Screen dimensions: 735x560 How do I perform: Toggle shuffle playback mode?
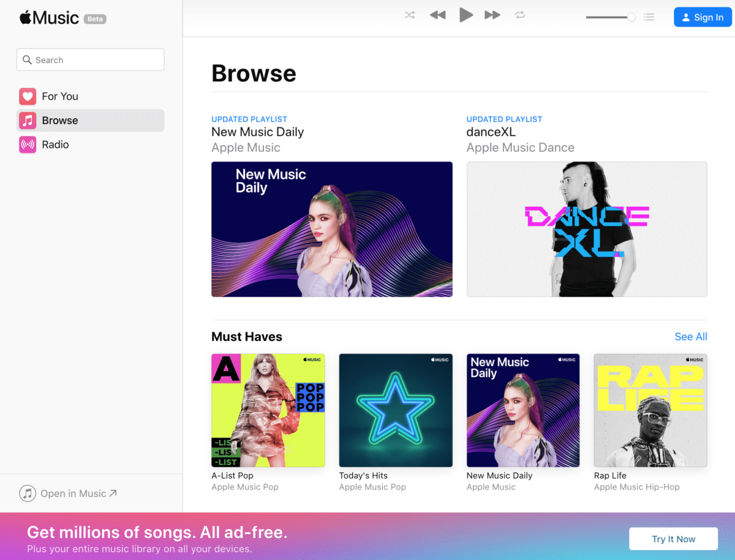point(410,15)
